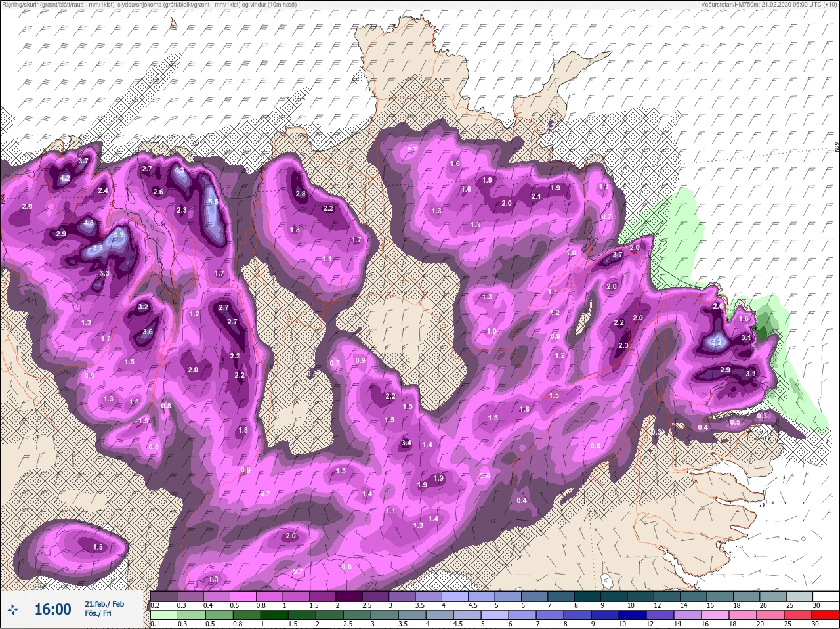
Task: Click the 5.5 precipitation value on map
Action: 213,202
